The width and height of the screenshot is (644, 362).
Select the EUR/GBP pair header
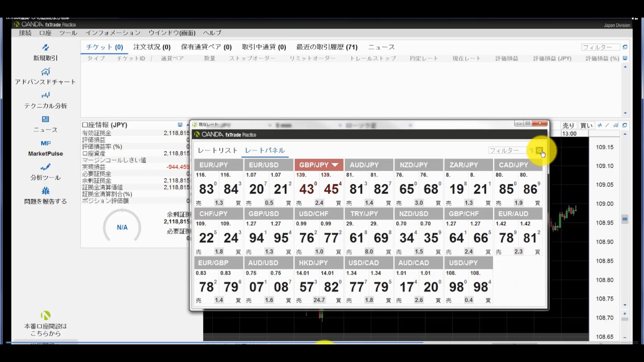[x=218, y=262]
